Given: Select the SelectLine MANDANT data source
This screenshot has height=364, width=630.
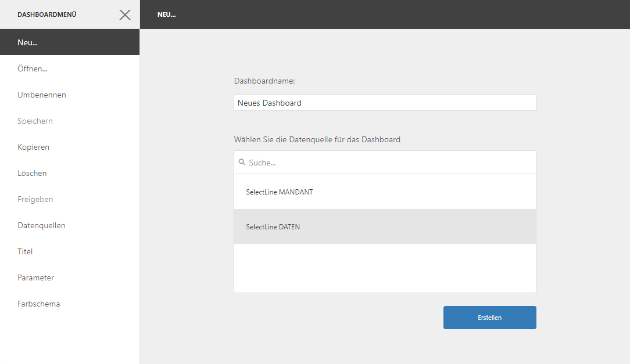Looking at the screenshot, I should (385, 192).
